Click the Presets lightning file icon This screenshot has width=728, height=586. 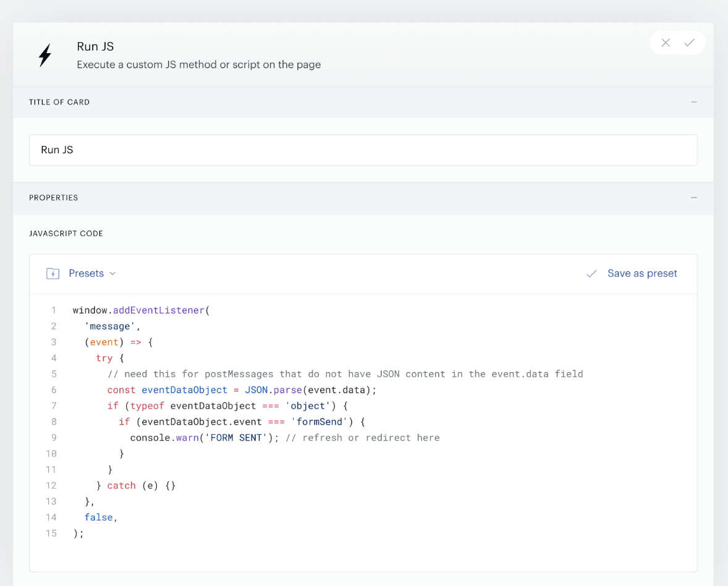tap(53, 273)
